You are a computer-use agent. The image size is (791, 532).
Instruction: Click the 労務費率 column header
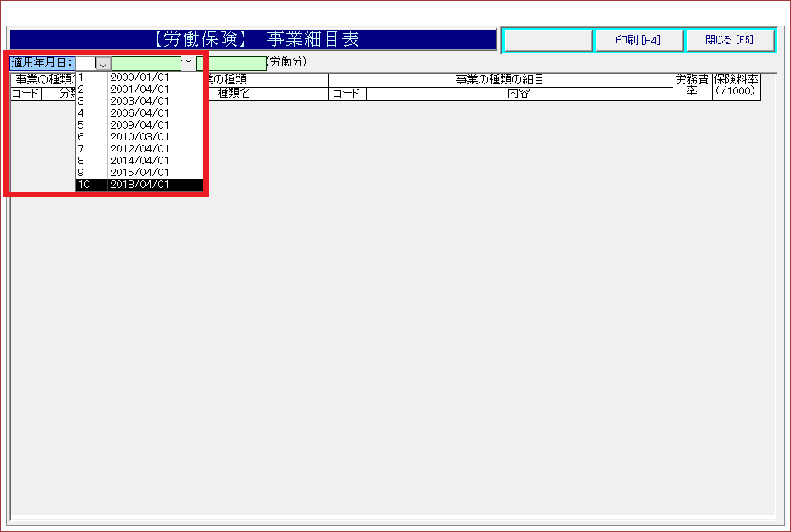(x=692, y=86)
